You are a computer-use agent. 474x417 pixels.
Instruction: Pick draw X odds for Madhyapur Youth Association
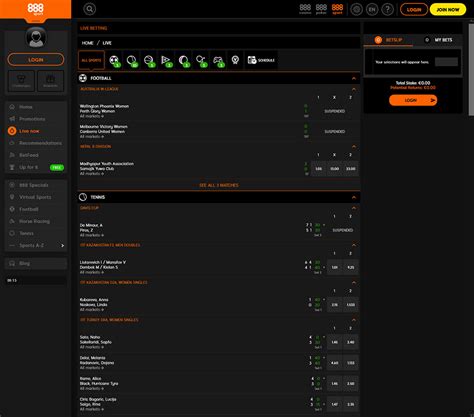[x=334, y=169]
